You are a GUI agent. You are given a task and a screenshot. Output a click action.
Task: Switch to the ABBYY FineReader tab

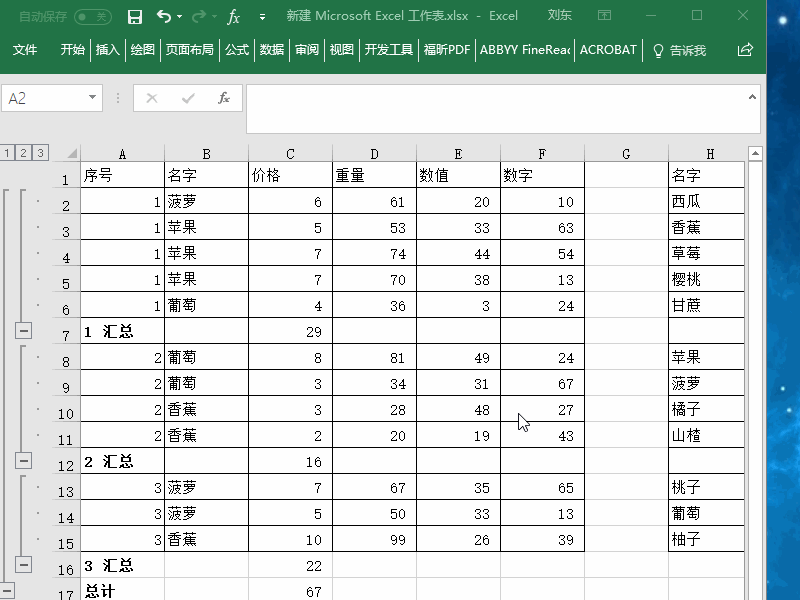[x=524, y=49]
